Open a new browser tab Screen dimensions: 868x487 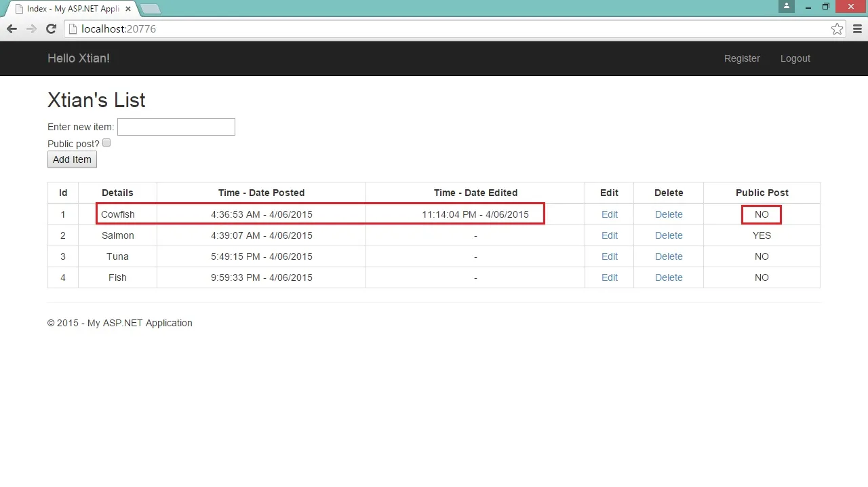pyautogui.click(x=151, y=9)
